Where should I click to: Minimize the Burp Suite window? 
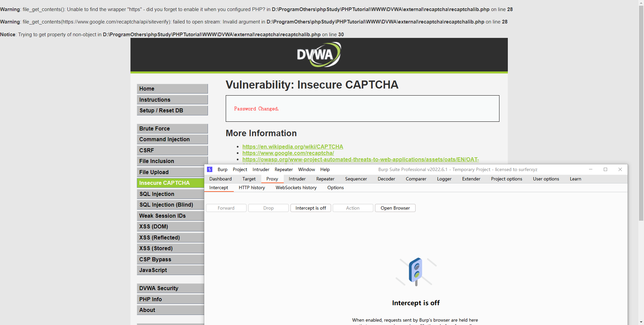coord(591,169)
